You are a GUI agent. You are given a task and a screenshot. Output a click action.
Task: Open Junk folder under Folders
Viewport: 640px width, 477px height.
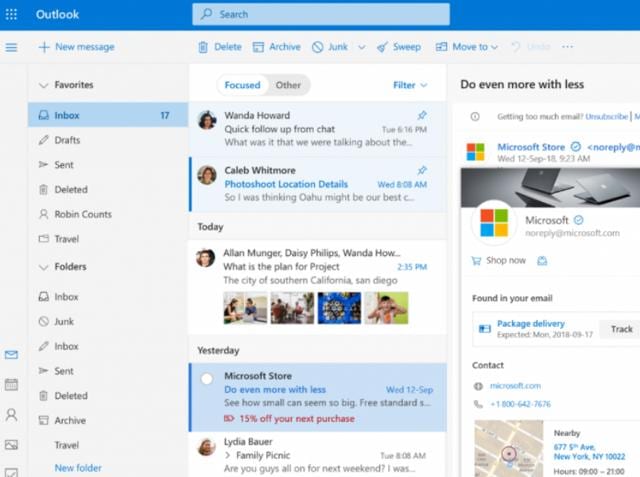click(108, 322)
